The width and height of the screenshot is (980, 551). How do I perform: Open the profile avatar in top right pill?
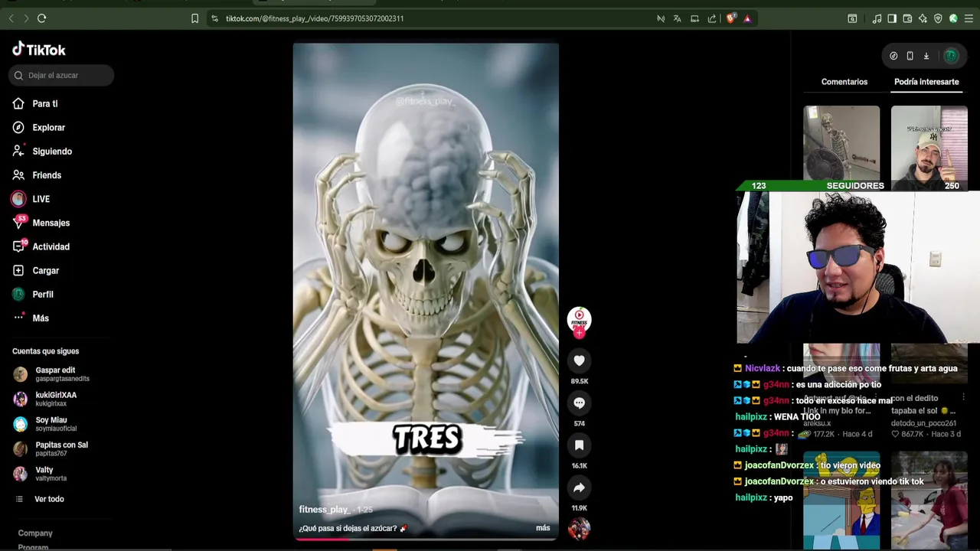[x=951, y=56]
